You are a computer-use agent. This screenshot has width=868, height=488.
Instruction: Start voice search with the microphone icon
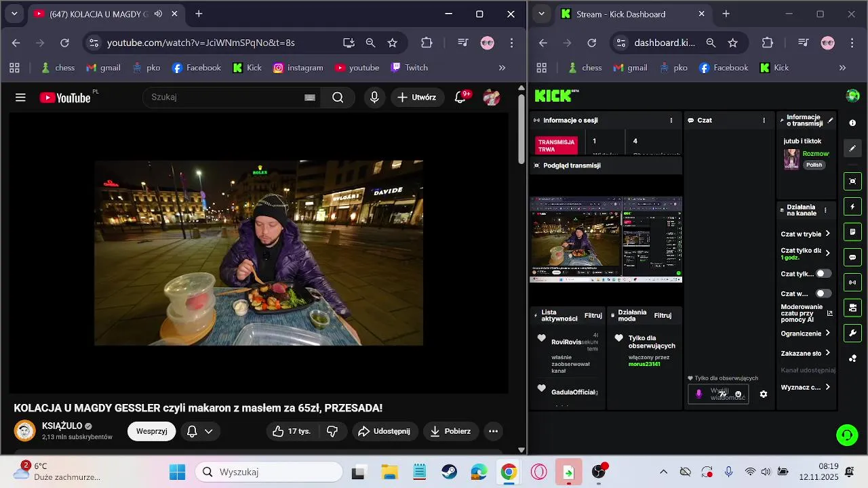pos(374,98)
